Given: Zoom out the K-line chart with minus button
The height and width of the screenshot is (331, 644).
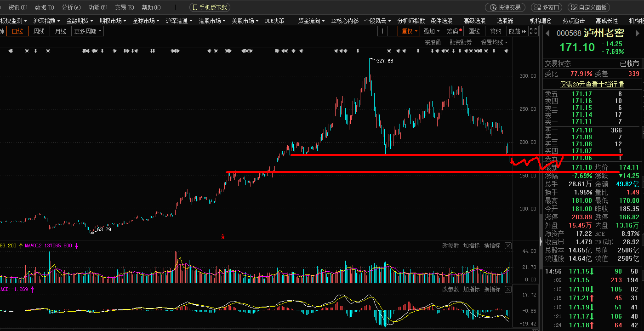Looking at the screenshot, I should [x=393, y=31].
